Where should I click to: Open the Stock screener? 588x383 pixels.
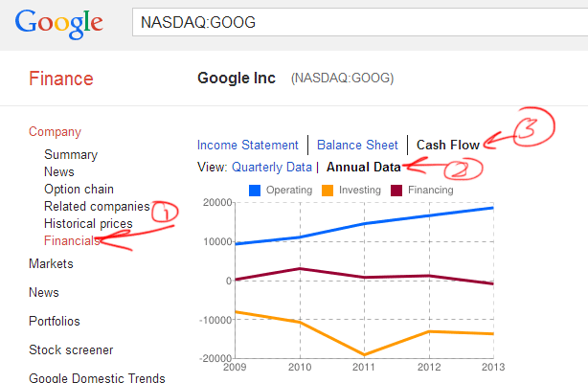pyautogui.click(x=71, y=350)
